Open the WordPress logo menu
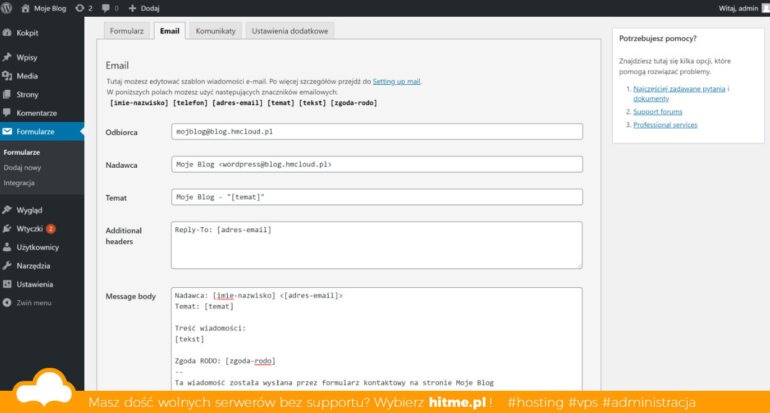The image size is (770, 413). tap(6, 8)
